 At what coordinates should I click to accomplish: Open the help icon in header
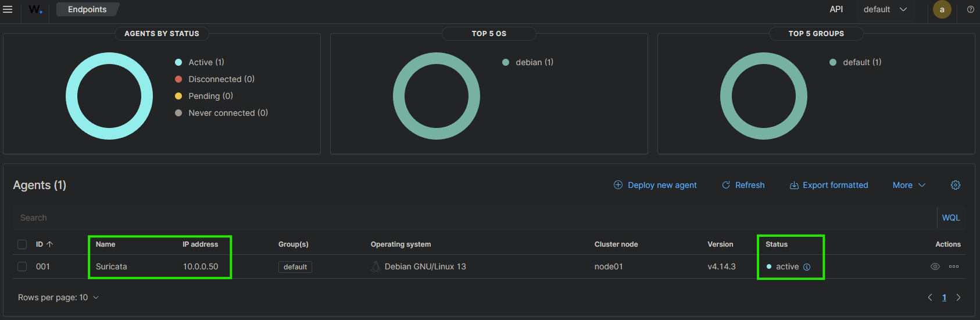tap(970, 9)
